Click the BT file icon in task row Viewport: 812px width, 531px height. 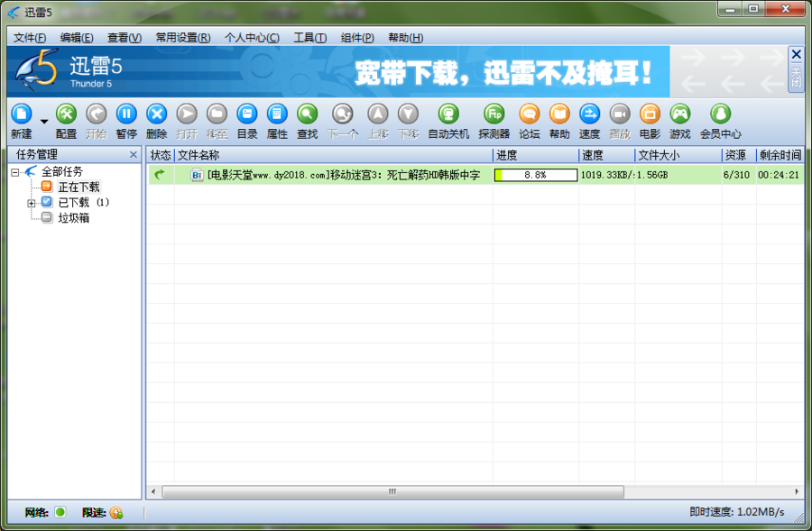[x=197, y=175]
